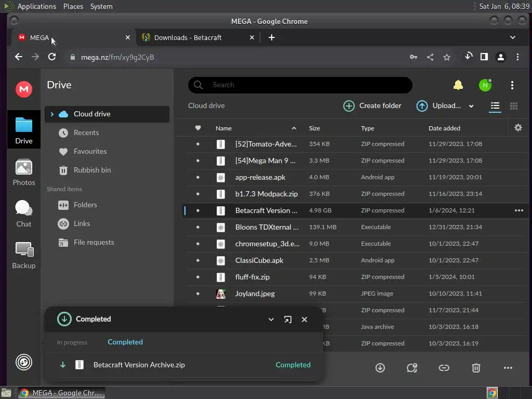The height and width of the screenshot is (399, 532).
Task: Click the Create folder button
Action: pos(372,106)
